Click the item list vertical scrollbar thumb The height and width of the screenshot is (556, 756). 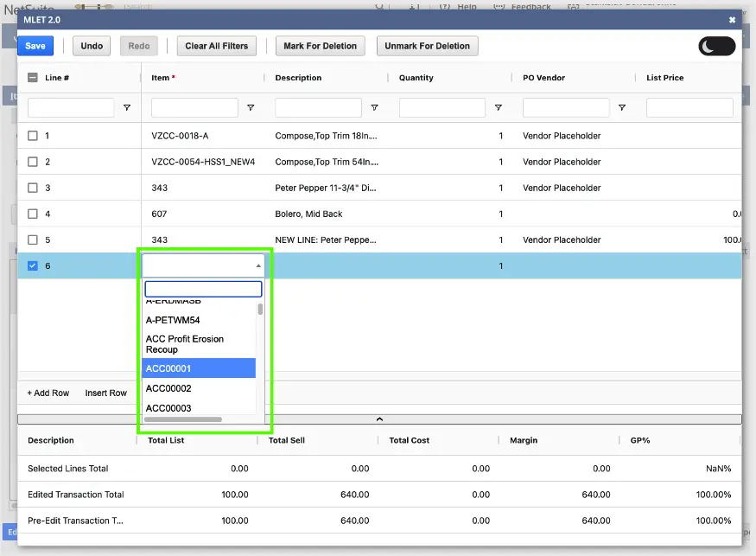tap(260, 309)
